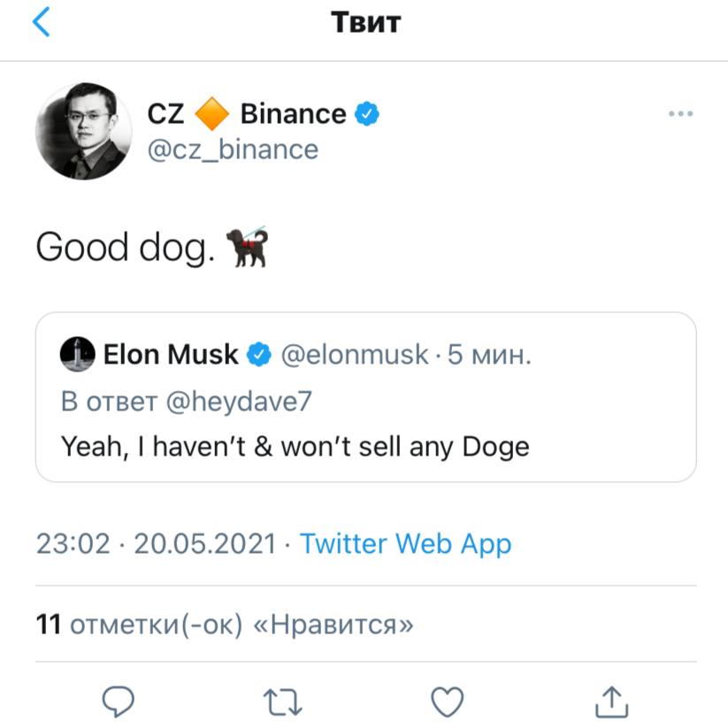Tap the 23:02 · 20.05.2021 timestamp
Image resolution: width=728 pixels, height=728 pixels.
coord(157,543)
